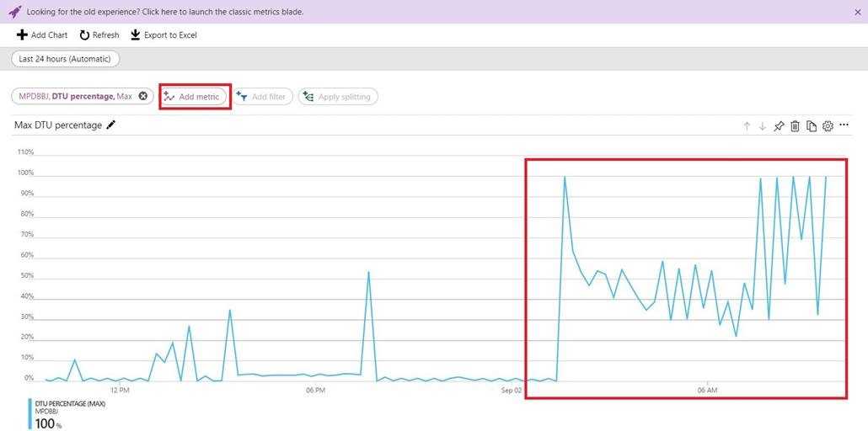
Task: Click the legend color bar for MPDBBJ
Action: [x=29, y=414]
